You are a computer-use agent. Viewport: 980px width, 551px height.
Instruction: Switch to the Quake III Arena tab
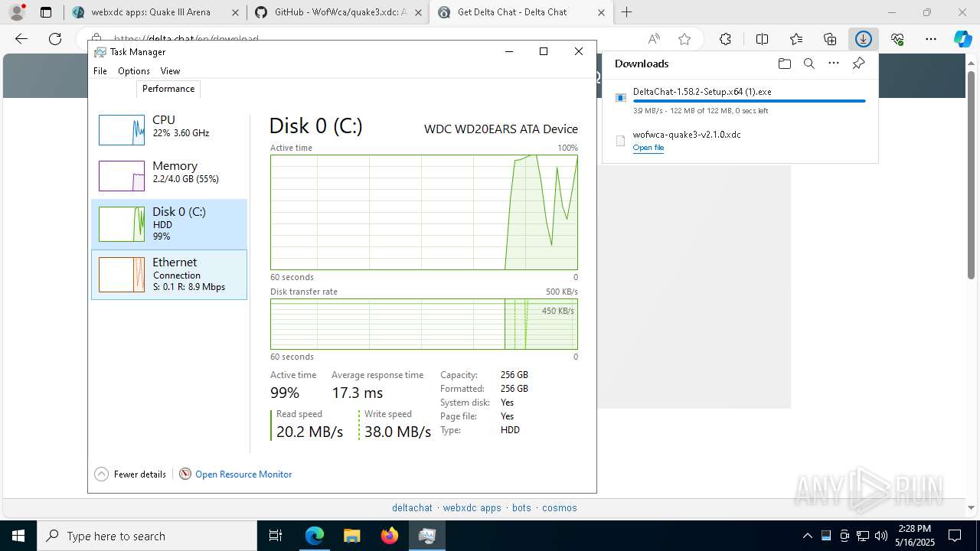pyautogui.click(x=155, y=12)
